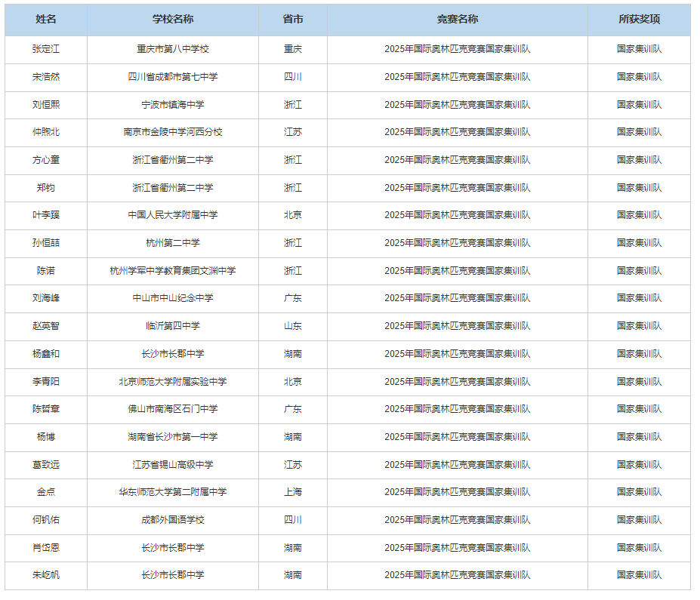Select the name cell 杨鑫和
This screenshot has height=600, width=700.
pos(46,354)
